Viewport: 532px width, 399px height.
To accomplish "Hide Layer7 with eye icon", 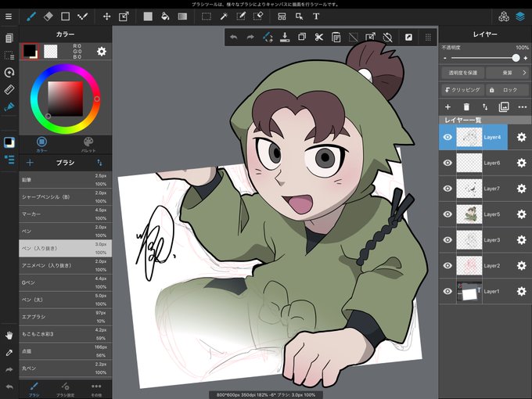I will (448, 189).
